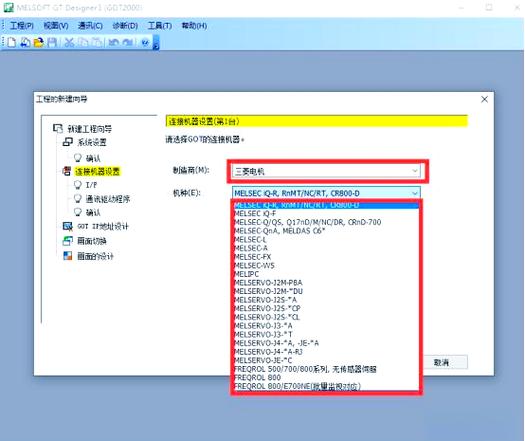The height and width of the screenshot is (441, 525).
Task: Choose MELSEC-L from the list
Action: 326,239
